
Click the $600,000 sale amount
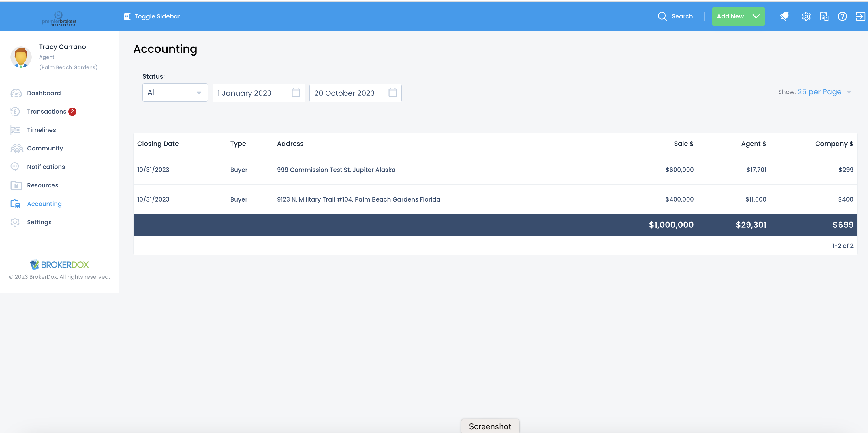point(679,170)
